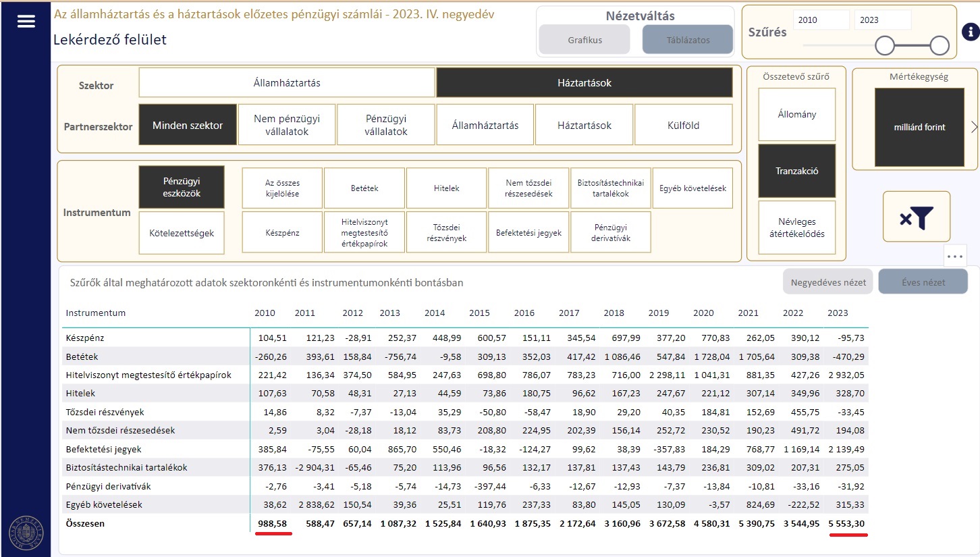This screenshot has height=557, width=980.
Task: Click the Instrumentum column header
Action: pyautogui.click(x=96, y=313)
